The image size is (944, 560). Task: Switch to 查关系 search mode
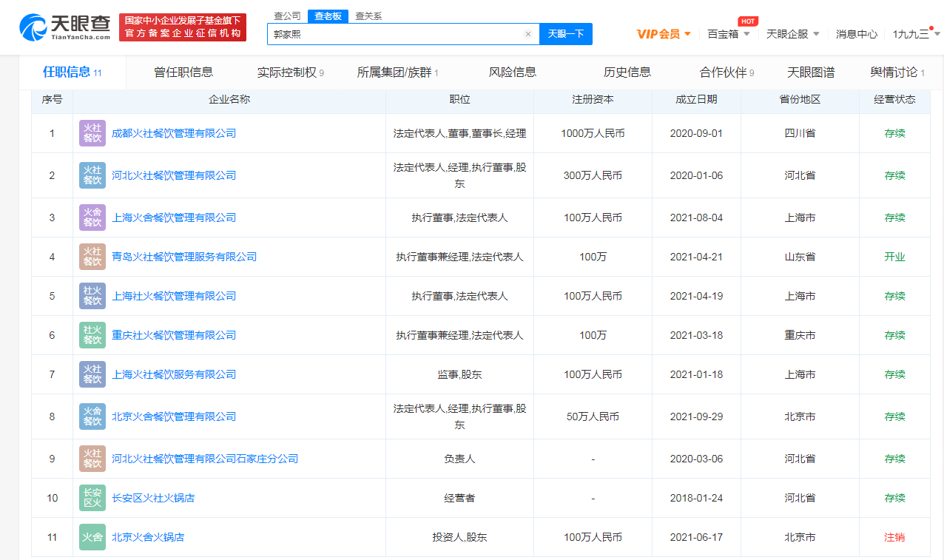tap(368, 16)
